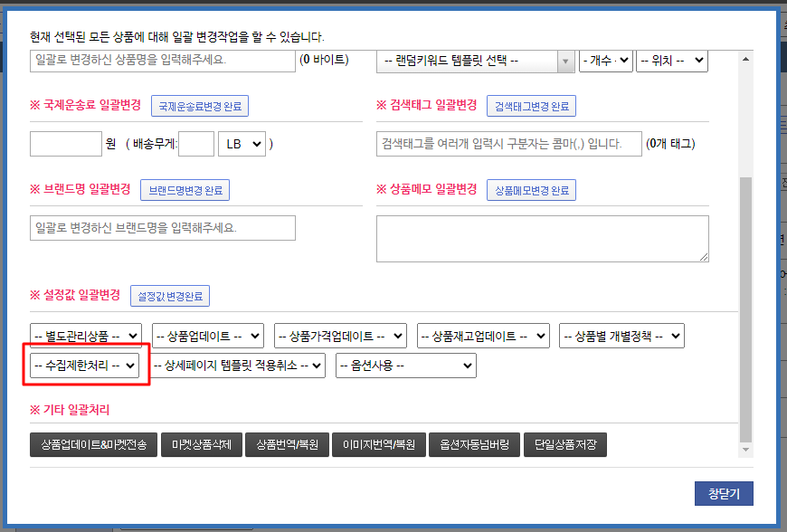Click the 이미지번역/복원 button
Image resolution: width=787 pixels, height=532 pixels.
click(378, 444)
